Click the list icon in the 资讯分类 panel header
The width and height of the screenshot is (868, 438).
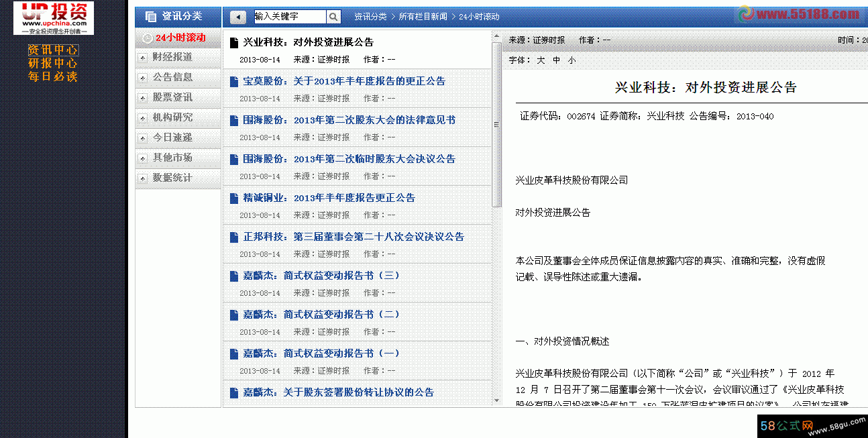point(151,17)
